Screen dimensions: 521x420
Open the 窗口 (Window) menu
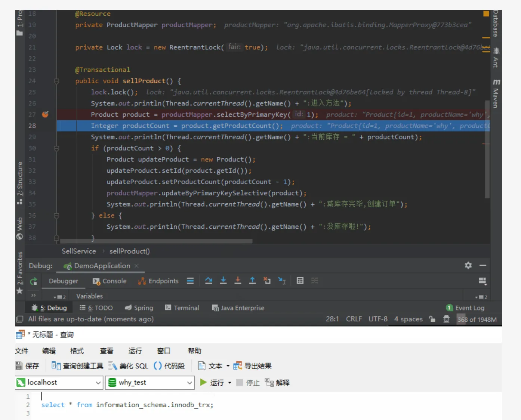tap(164, 351)
